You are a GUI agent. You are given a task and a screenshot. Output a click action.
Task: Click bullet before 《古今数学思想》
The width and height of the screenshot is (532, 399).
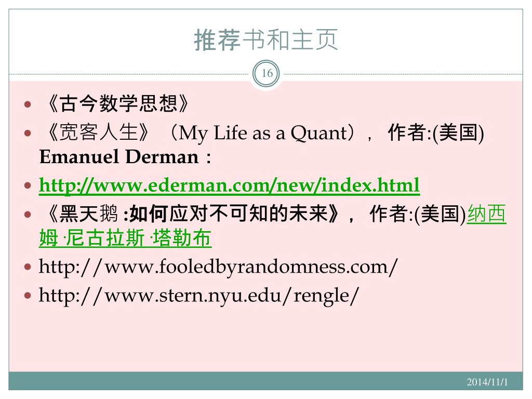click(x=28, y=104)
